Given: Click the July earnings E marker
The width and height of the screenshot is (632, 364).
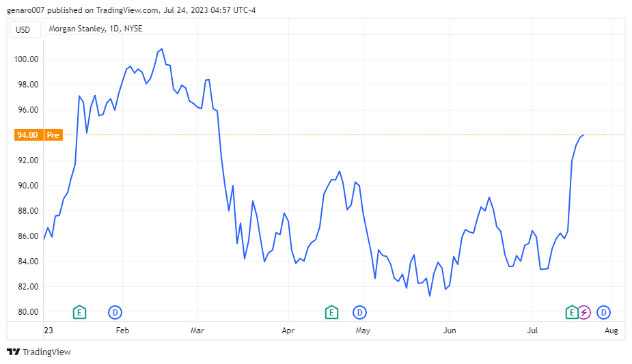Looking at the screenshot, I should (x=572, y=312).
